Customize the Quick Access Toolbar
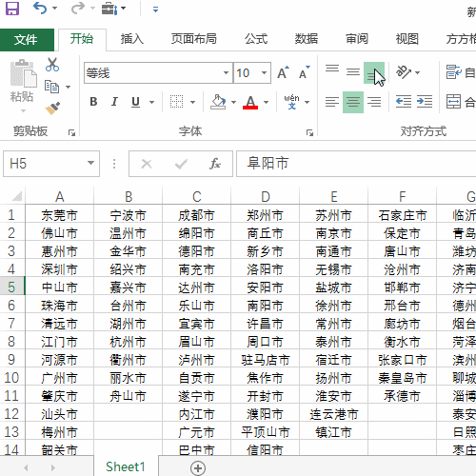 [155, 10]
